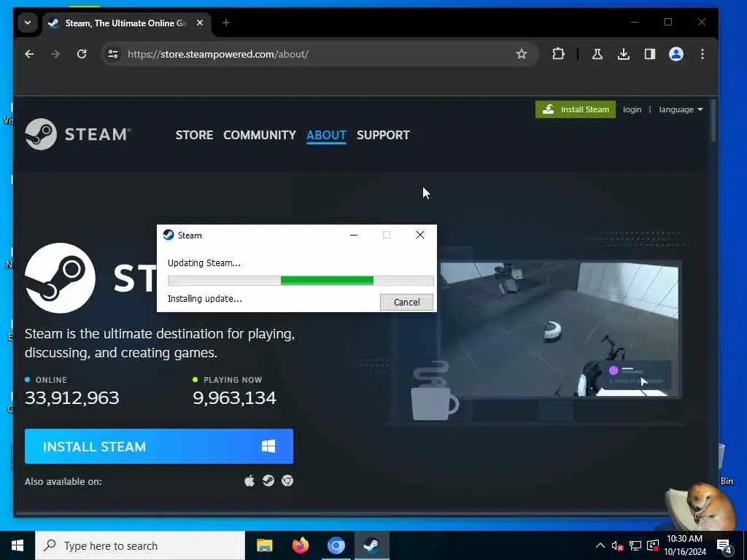Open a new browser tab
Screen dimensions: 747x560
[226, 23]
